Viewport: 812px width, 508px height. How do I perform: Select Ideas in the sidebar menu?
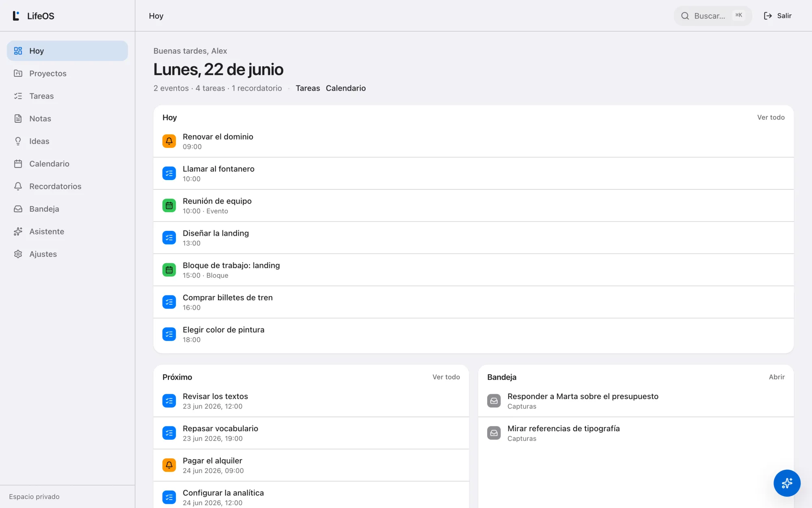coord(67,141)
